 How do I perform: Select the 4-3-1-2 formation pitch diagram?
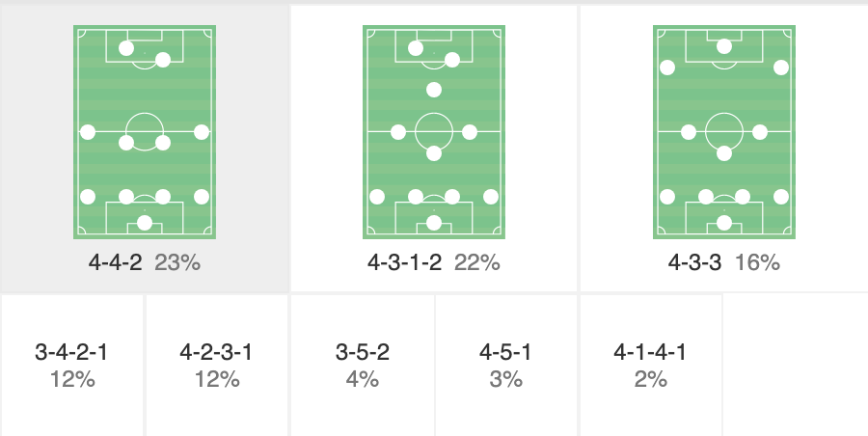[434, 132]
